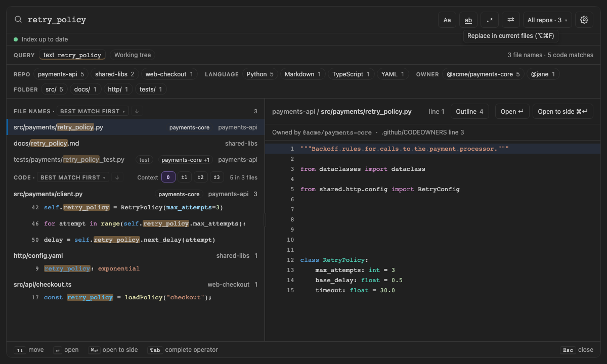Filter by http/ folder chip
This screenshot has width=607, height=364.
coord(118,89)
